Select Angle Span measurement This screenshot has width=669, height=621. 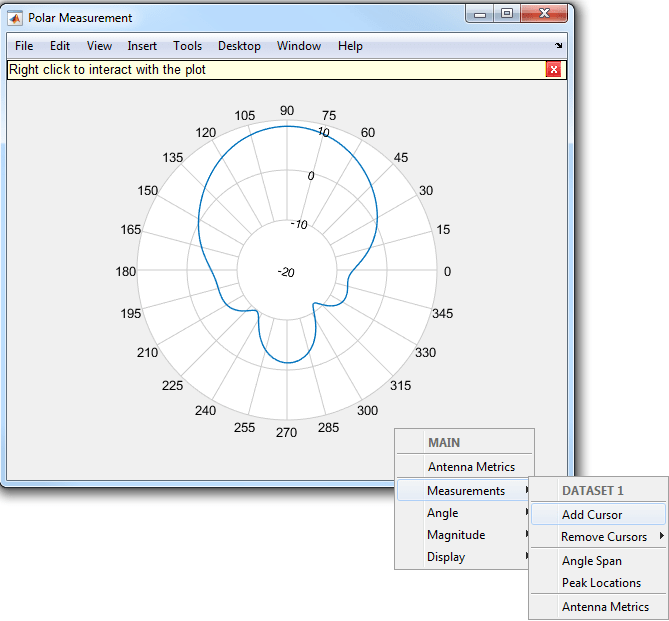598,560
